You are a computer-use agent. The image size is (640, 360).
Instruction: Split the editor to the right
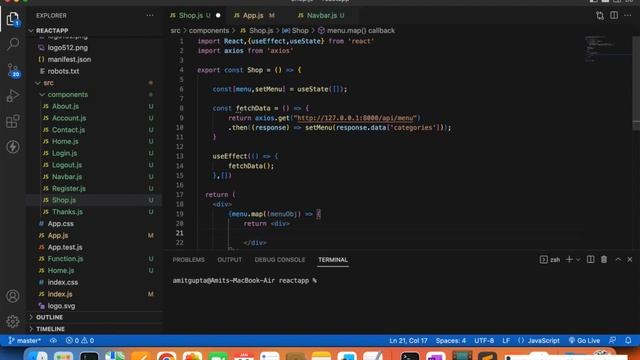pyautogui.click(x=614, y=16)
